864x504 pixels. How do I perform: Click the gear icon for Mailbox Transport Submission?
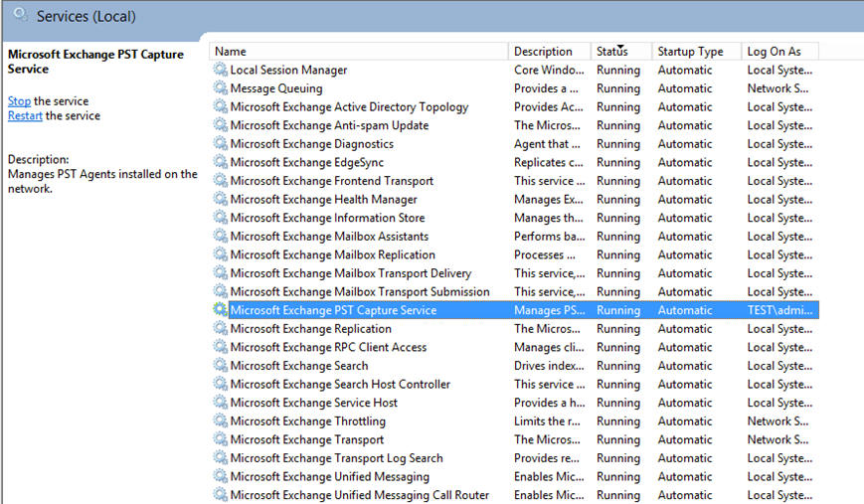(221, 291)
